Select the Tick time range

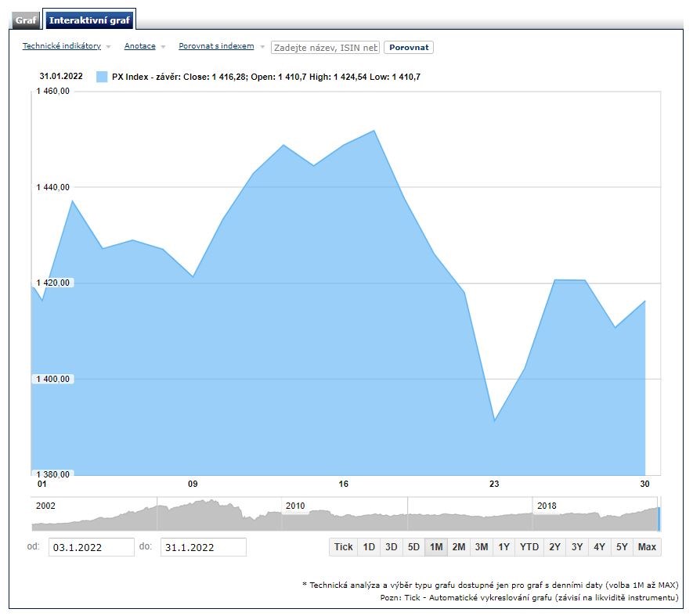343,547
